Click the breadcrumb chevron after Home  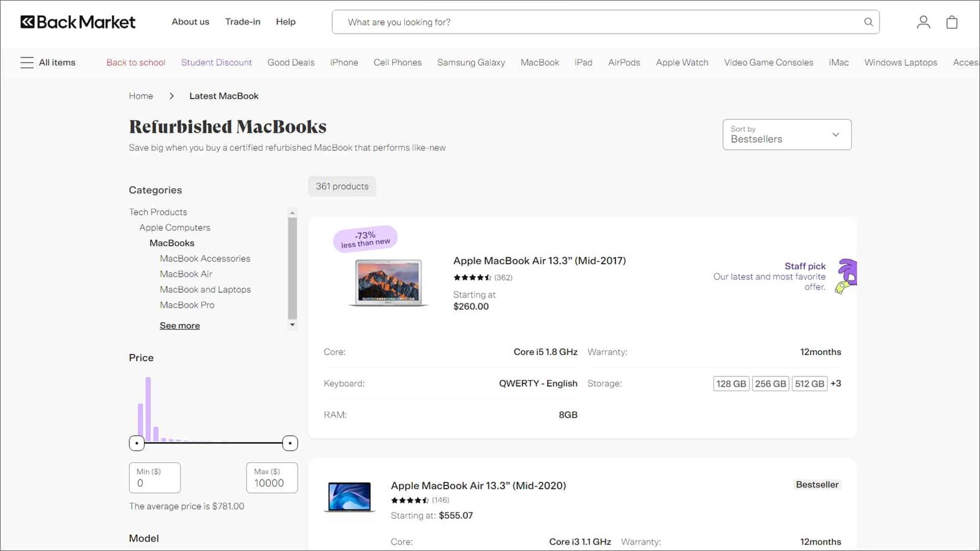[x=171, y=96]
